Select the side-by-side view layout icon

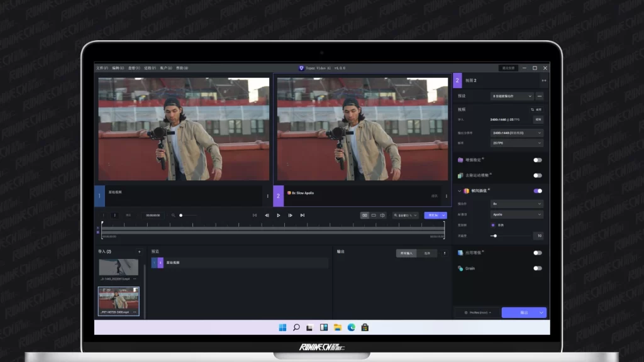364,215
